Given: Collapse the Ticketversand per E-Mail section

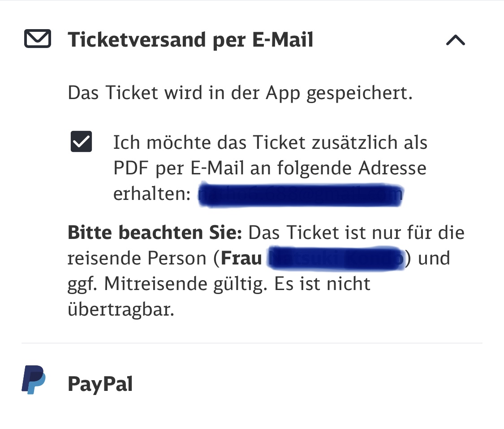Looking at the screenshot, I should [x=456, y=40].
